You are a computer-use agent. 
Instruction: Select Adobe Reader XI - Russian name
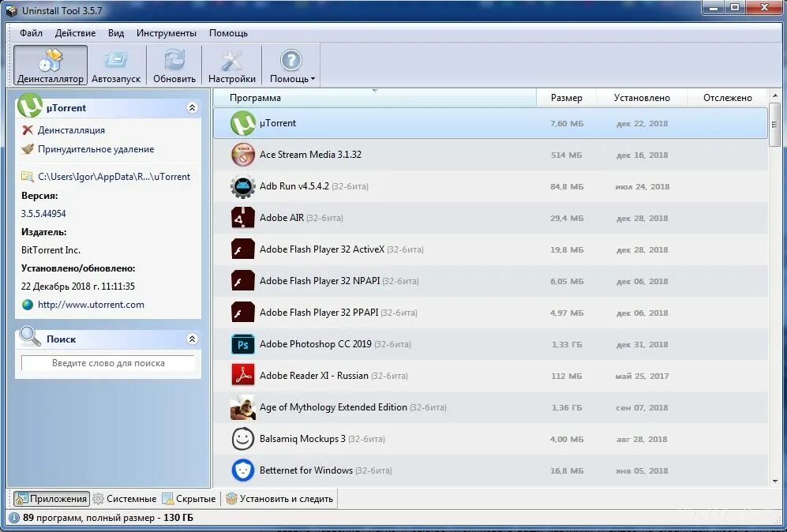pyautogui.click(x=314, y=376)
